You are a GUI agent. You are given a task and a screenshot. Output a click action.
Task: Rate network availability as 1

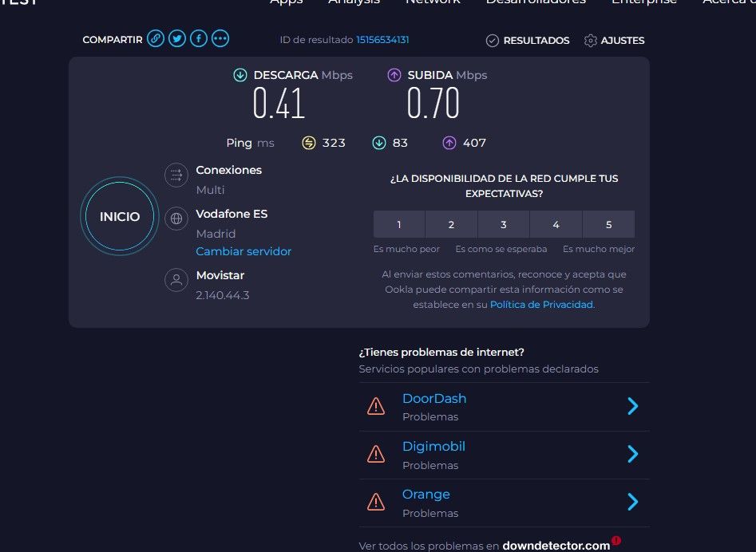[x=399, y=224]
